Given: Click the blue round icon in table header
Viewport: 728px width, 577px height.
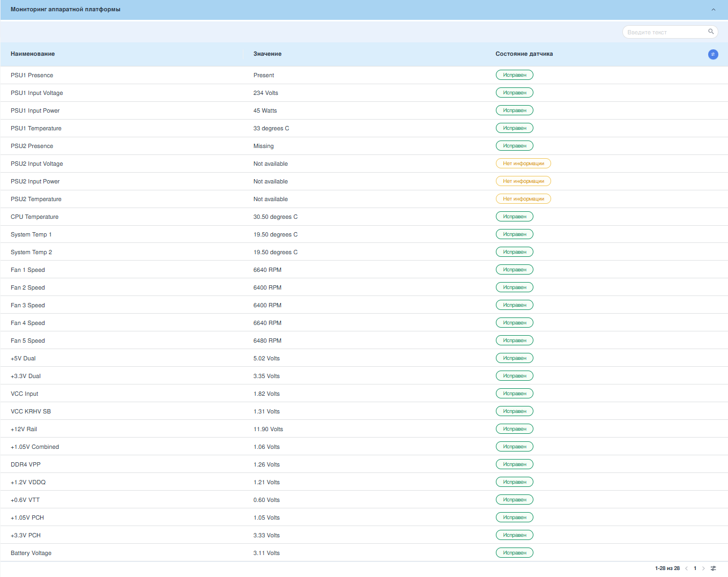Looking at the screenshot, I should pyautogui.click(x=713, y=54).
